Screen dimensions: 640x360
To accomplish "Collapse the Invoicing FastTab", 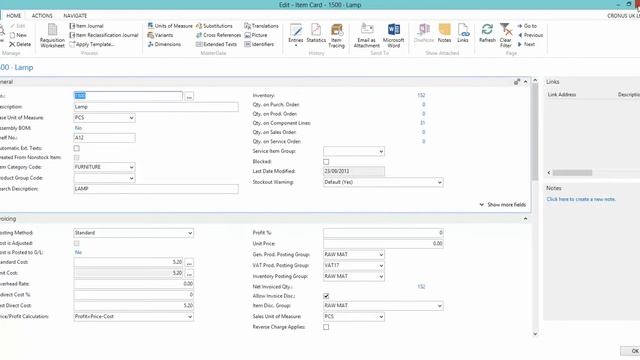I will click(525, 219).
